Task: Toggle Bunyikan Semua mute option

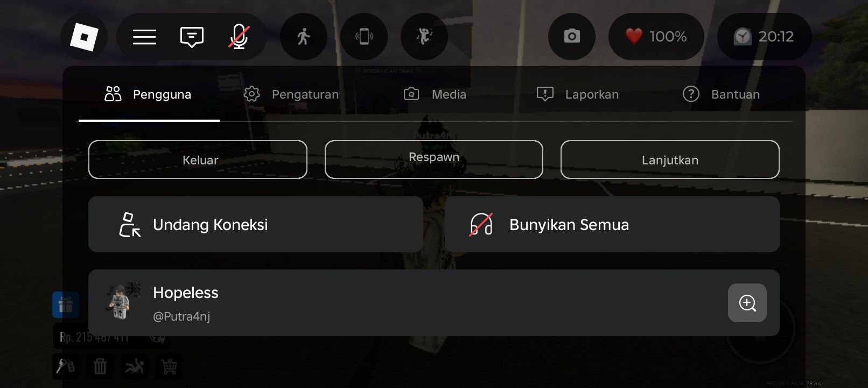Action: pos(612,224)
